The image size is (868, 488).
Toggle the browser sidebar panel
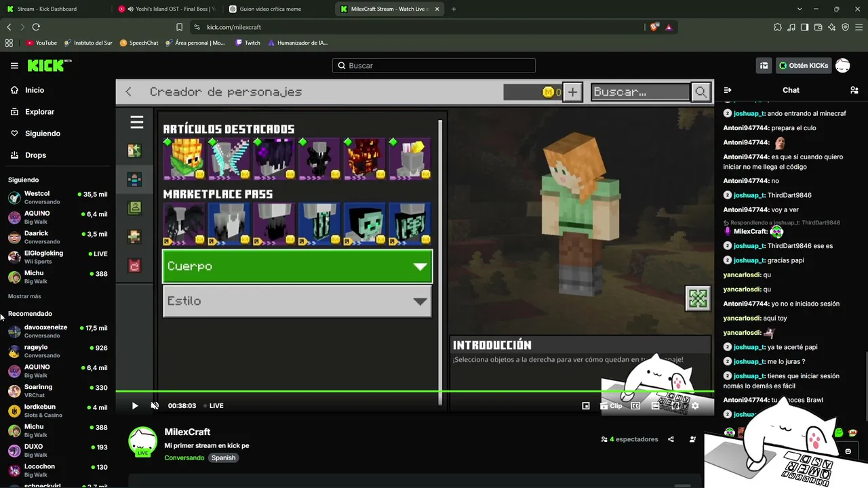(x=804, y=27)
